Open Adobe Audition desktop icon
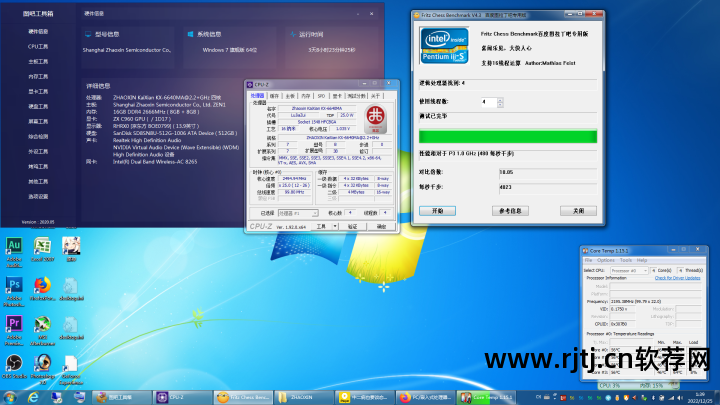This screenshot has height=405, width=720. point(14,246)
